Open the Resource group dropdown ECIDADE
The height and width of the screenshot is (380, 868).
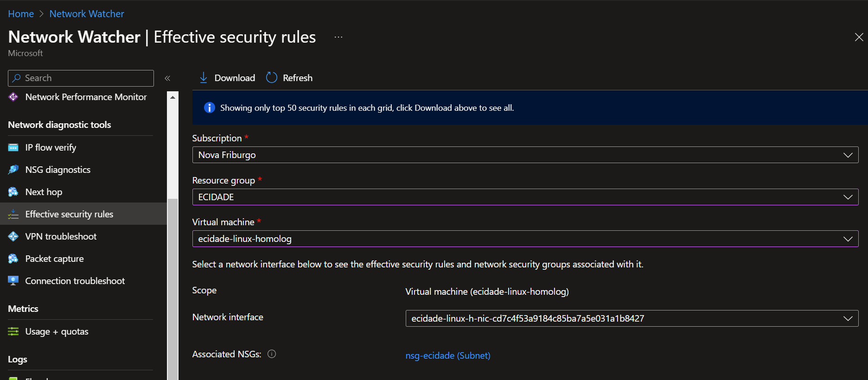(x=525, y=197)
